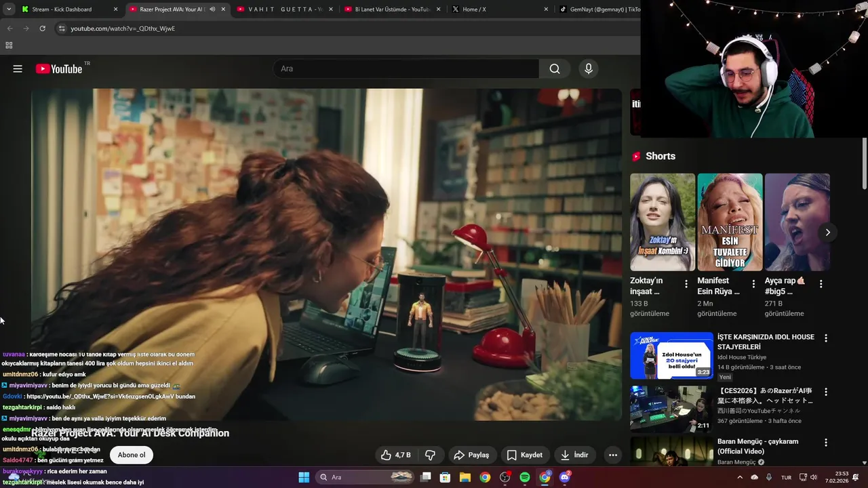868x488 pixels.
Task: Reload the page with the refresh icon
Action: (42, 28)
